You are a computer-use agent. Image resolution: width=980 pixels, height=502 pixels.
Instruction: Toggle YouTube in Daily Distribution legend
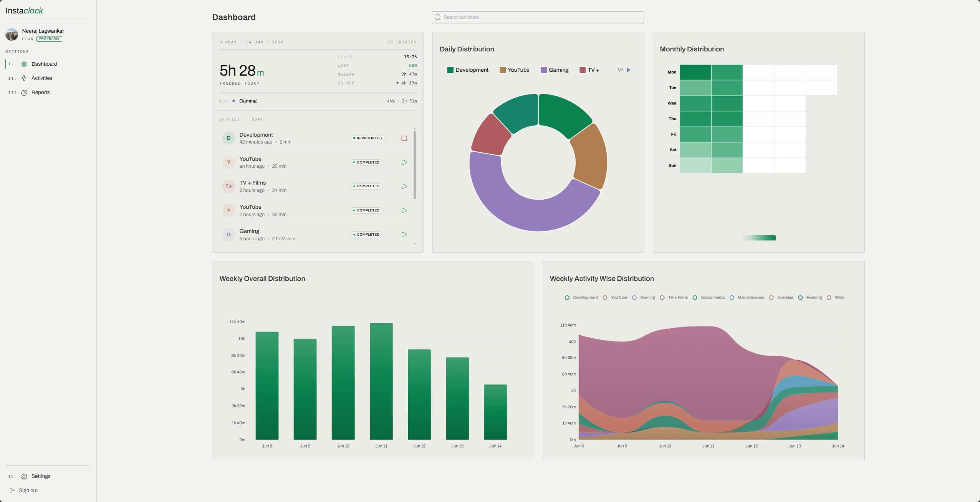click(x=514, y=70)
